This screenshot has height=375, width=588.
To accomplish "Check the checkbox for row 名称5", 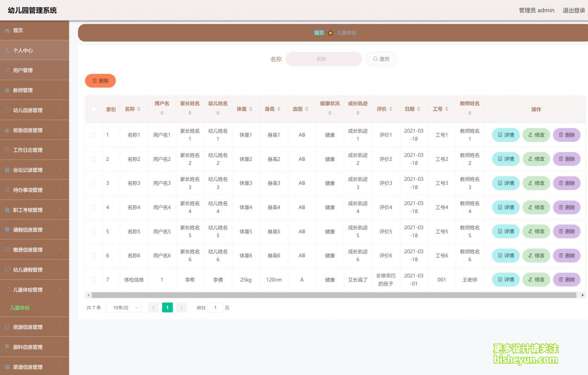I will pyautogui.click(x=93, y=231).
